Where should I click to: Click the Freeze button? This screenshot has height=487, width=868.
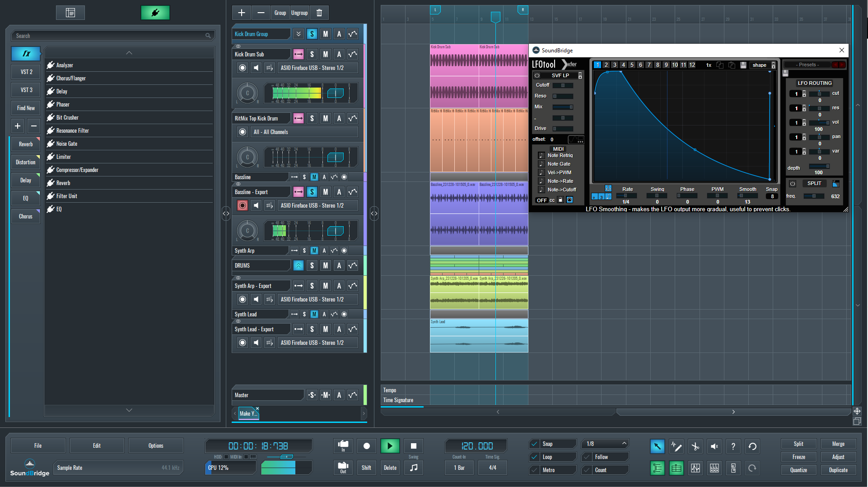pyautogui.click(x=798, y=457)
